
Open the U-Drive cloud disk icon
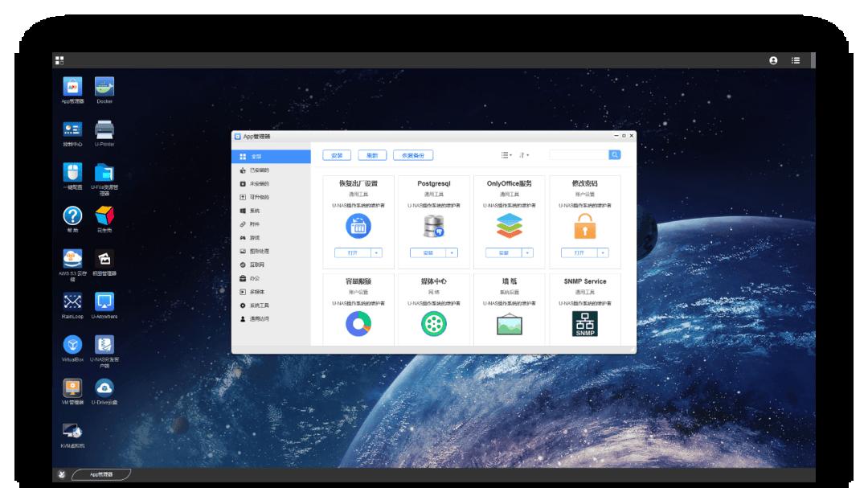104,388
